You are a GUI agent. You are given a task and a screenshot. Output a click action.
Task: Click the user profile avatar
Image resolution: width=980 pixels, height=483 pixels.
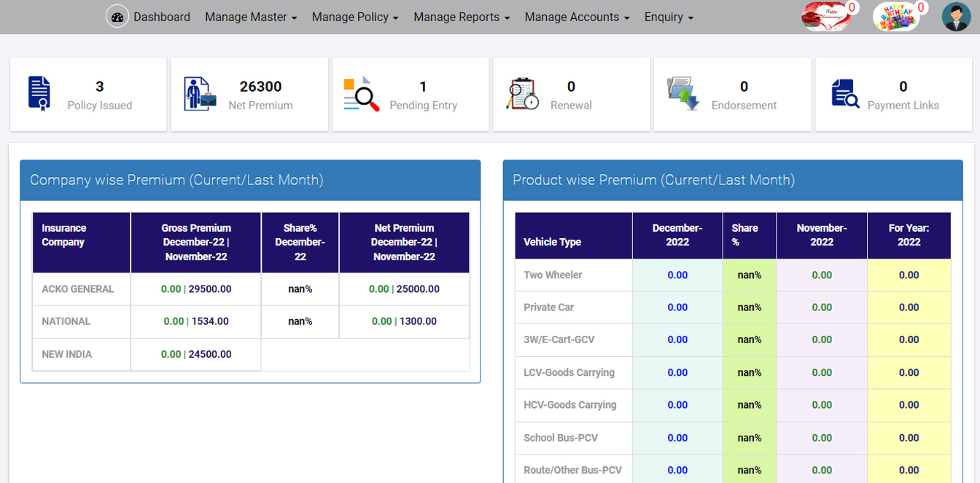click(956, 16)
